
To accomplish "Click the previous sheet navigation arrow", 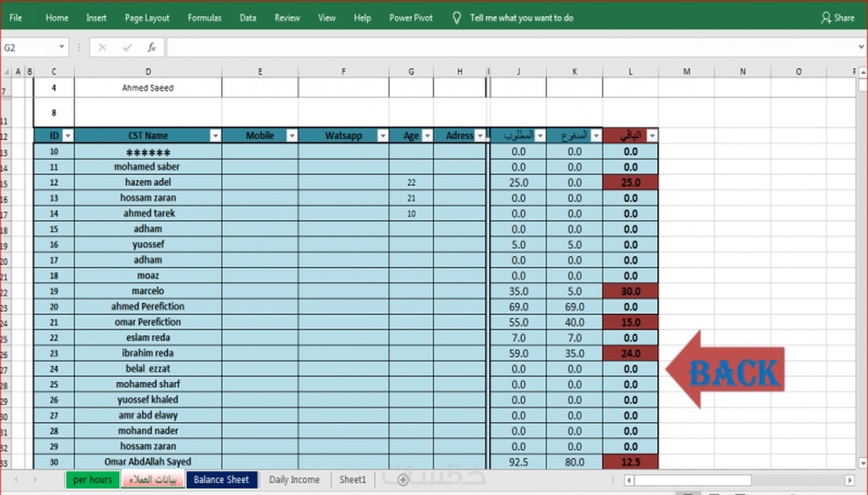I will click(x=16, y=480).
